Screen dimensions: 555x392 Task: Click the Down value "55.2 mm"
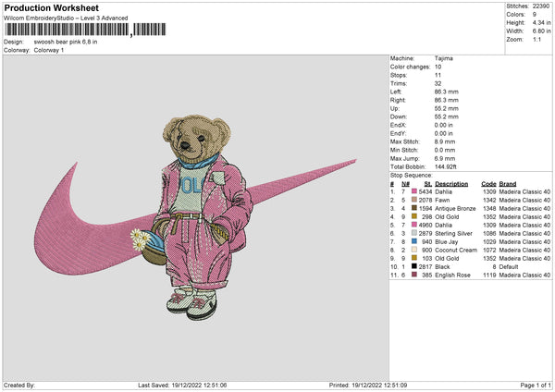(447, 116)
